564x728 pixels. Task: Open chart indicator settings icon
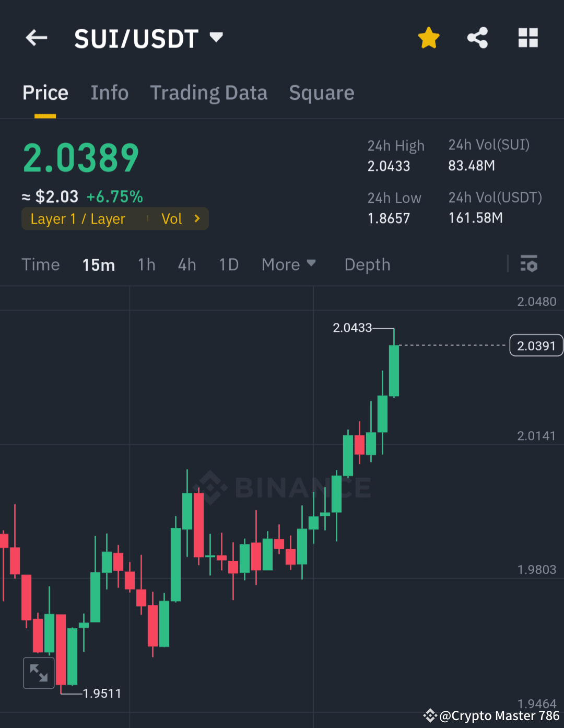529,264
